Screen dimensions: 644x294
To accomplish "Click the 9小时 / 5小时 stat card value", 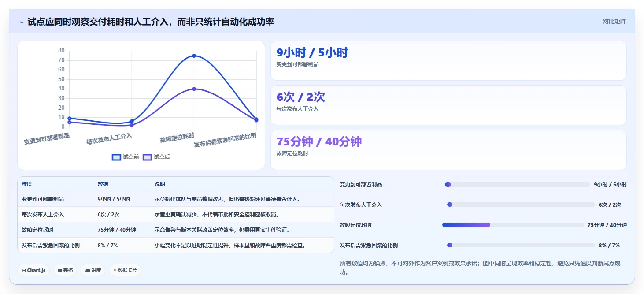I will coord(312,52).
